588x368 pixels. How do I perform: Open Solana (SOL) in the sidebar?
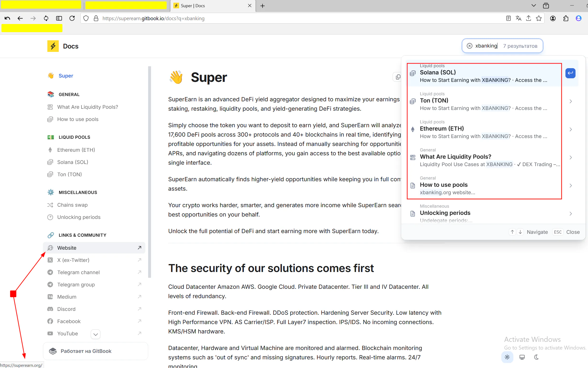click(94, 162)
